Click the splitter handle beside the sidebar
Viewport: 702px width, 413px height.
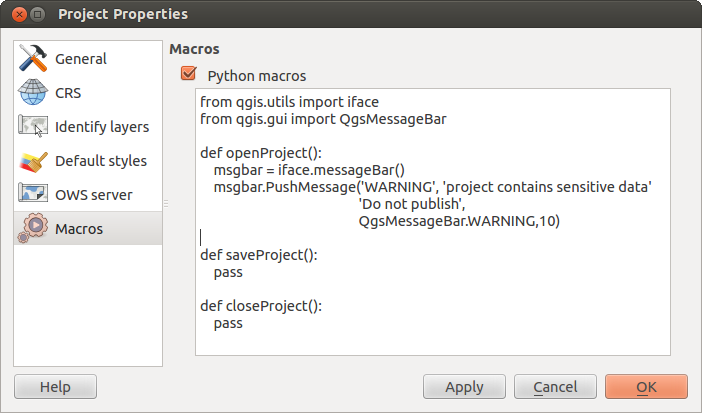(166, 204)
